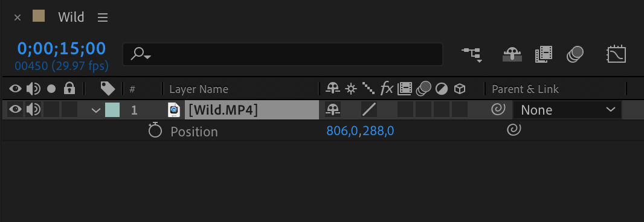Toggle shy switch on Wild.MP4 layer

(333, 110)
